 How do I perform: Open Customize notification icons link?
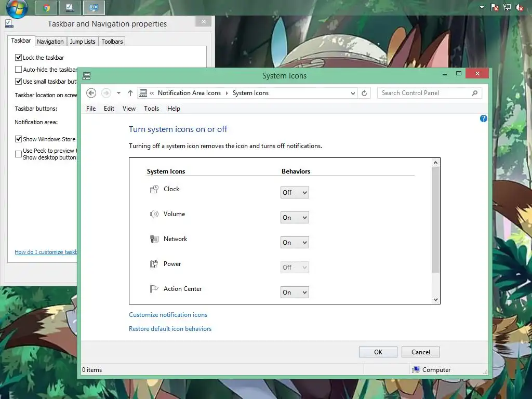(x=168, y=315)
